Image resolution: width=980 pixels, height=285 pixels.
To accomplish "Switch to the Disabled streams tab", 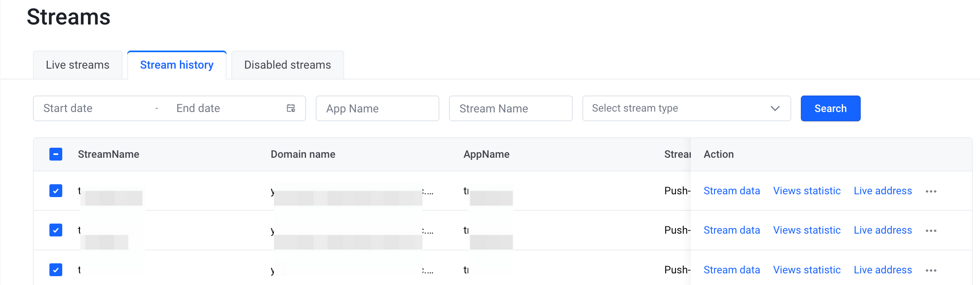I will pyautogui.click(x=288, y=65).
